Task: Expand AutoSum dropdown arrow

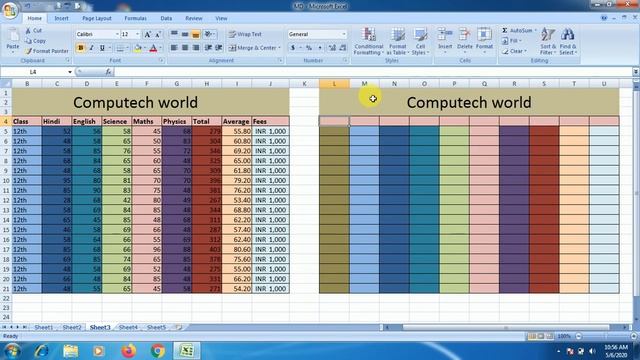Action: point(536,31)
